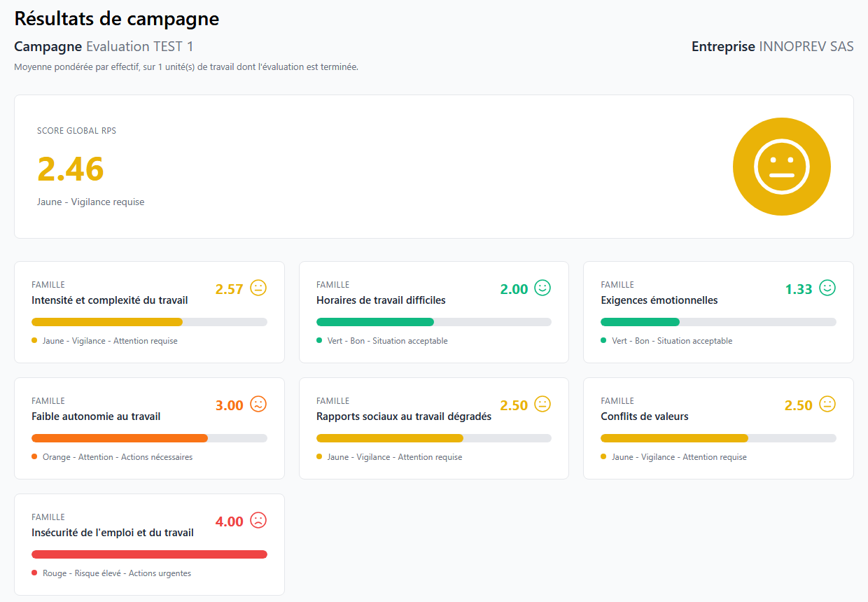Click the smiley face beside 2.00
The height and width of the screenshot is (602, 868).
pyautogui.click(x=542, y=288)
